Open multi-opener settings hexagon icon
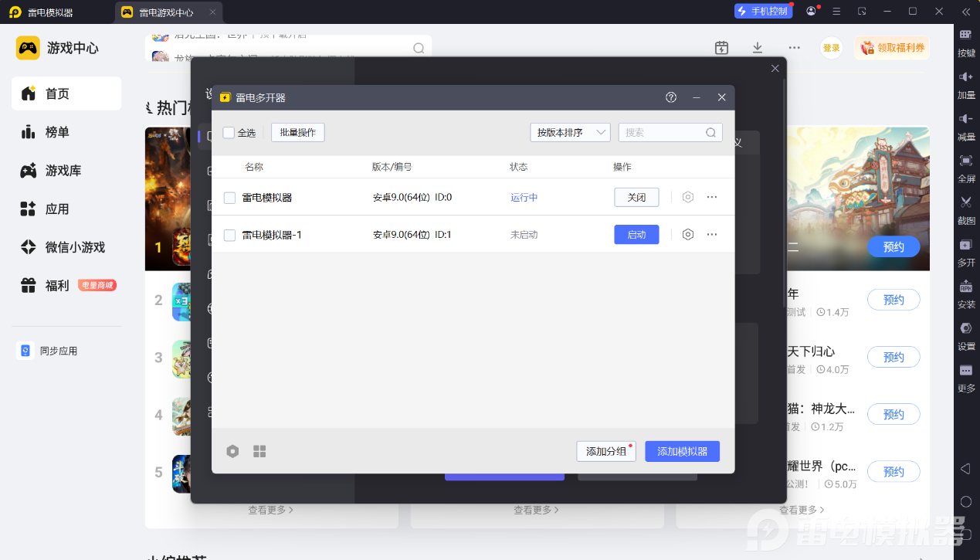Screen dimensions: 980x560 point(232,451)
